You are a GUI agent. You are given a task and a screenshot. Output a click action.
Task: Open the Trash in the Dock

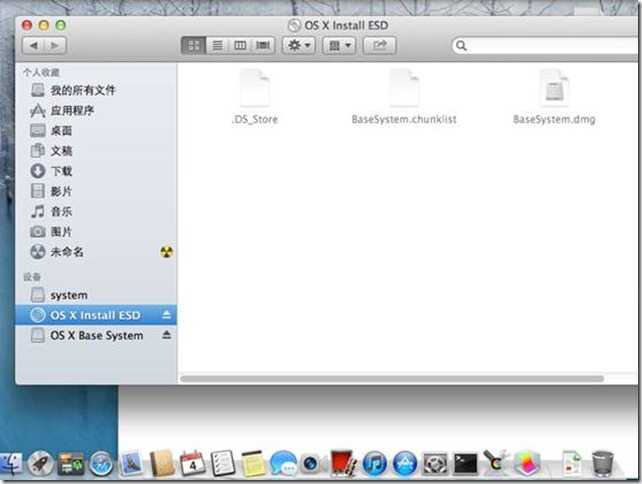pos(603,464)
